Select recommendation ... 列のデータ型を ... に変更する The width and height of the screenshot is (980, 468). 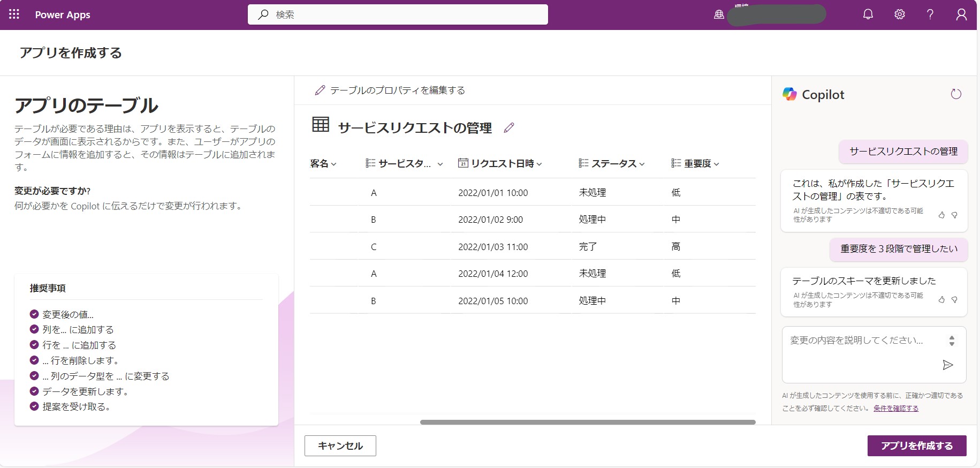(x=106, y=376)
